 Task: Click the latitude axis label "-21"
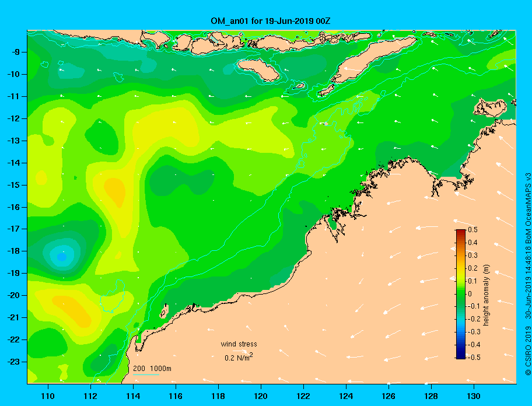(13, 318)
